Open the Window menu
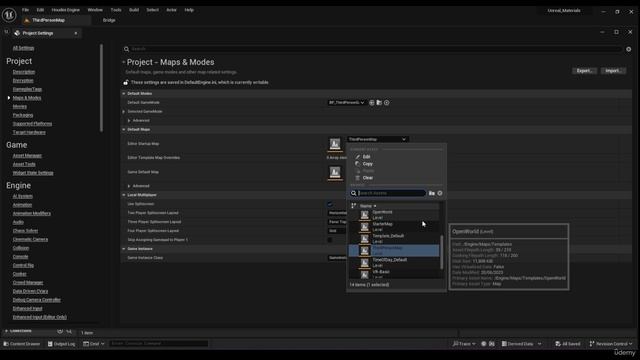The image size is (640, 360). [x=95, y=10]
